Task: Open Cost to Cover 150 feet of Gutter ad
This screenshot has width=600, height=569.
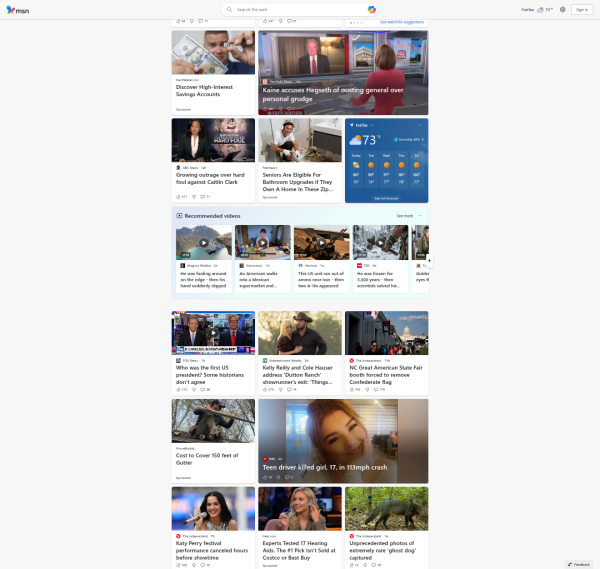Action: (207, 459)
